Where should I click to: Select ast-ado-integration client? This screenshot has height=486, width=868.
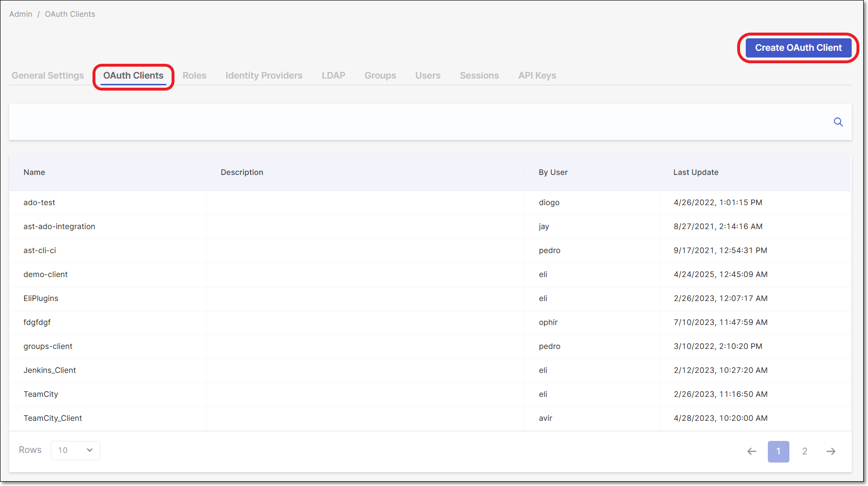coord(430,227)
